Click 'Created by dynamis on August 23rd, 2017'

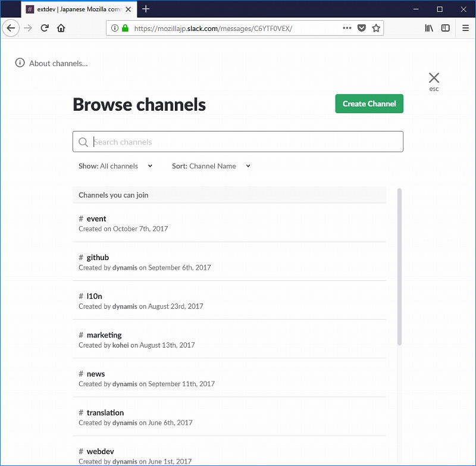(141, 307)
